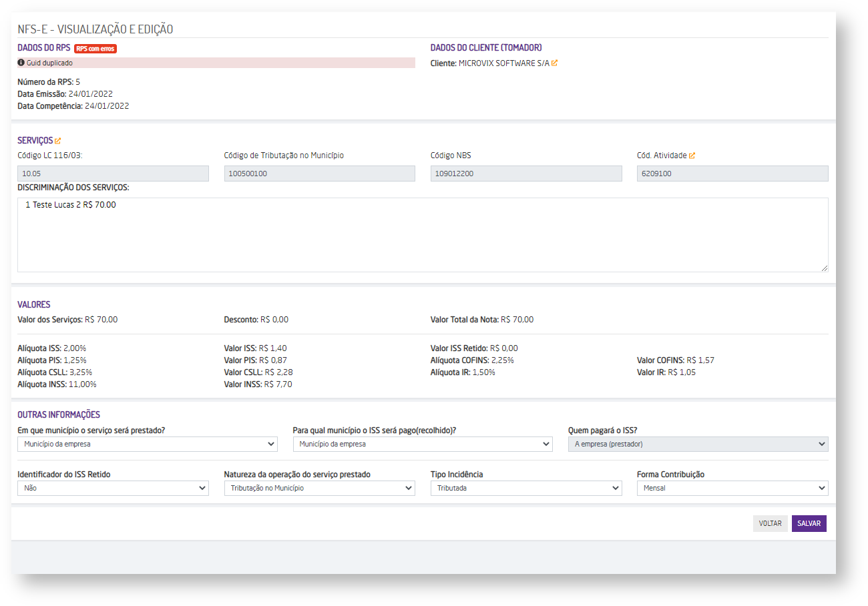Select the Código de Tributação no Município field
The image size is (868, 606).
tap(319, 174)
